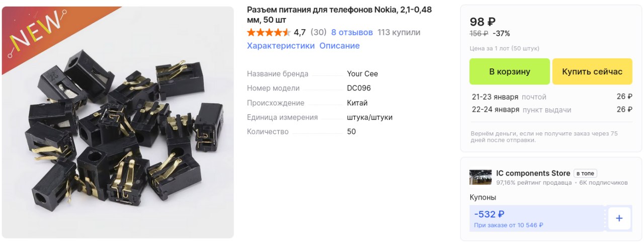Open the product photo of power connectors
This screenshot has width=644, height=242.
coord(118,122)
